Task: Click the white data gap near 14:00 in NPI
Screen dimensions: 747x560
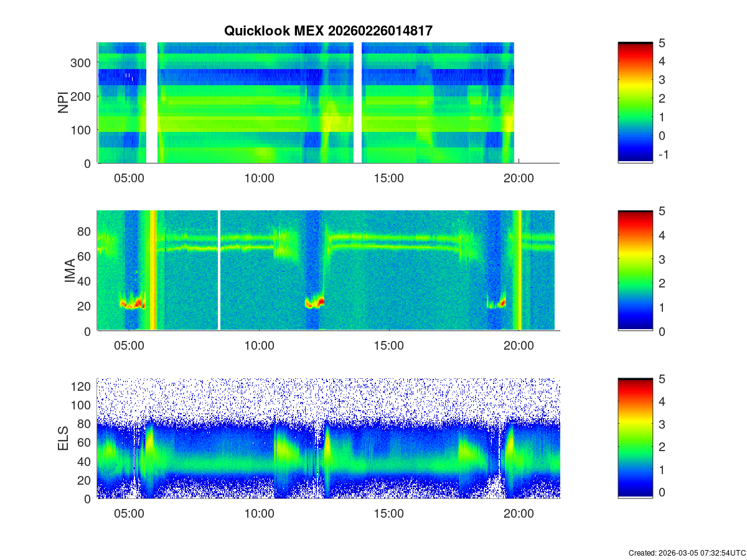Action: [x=357, y=103]
